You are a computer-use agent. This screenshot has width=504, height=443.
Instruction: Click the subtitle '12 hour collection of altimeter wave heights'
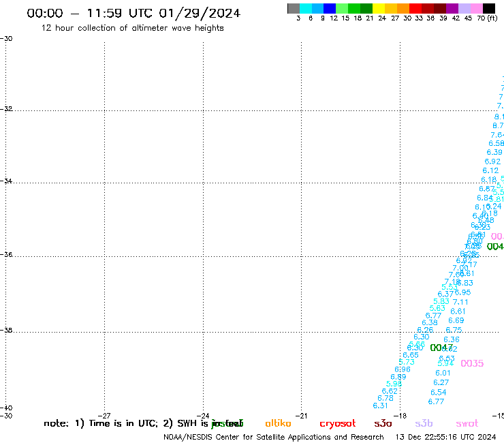point(132,28)
